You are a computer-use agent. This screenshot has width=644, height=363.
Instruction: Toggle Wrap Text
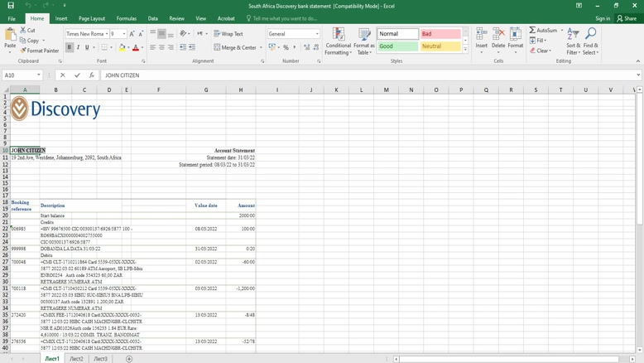point(228,34)
